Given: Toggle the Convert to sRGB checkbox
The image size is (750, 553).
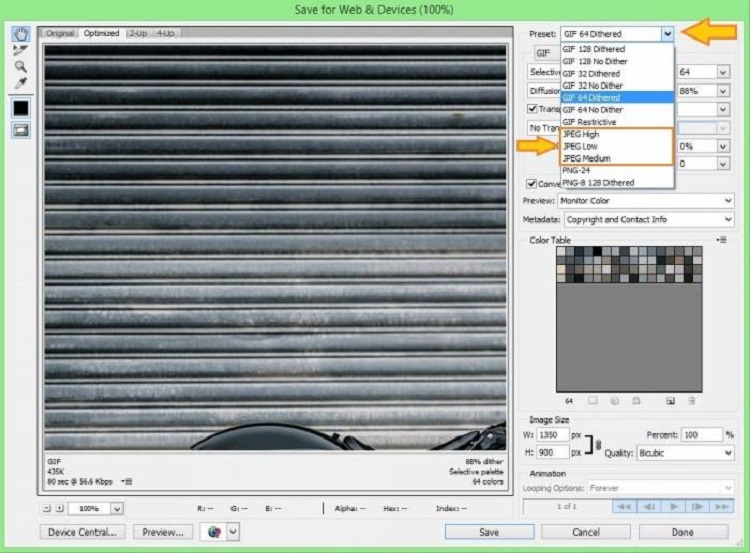Looking at the screenshot, I should [x=531, y=184].
